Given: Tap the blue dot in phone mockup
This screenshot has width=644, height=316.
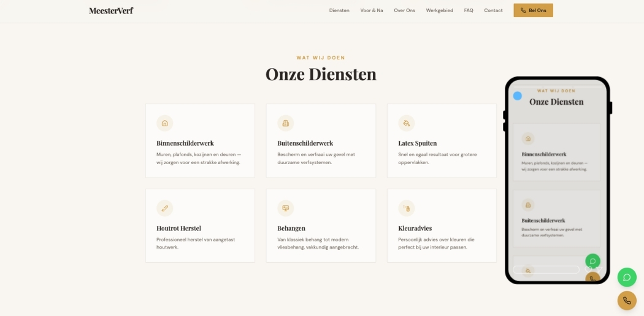Looking at the screenshot, I should (518, 96).
